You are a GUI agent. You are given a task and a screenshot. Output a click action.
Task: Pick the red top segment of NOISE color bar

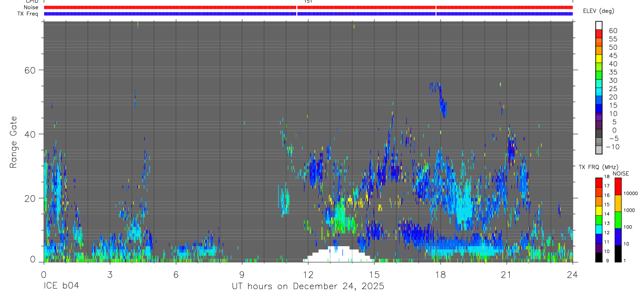click(618, 186)
